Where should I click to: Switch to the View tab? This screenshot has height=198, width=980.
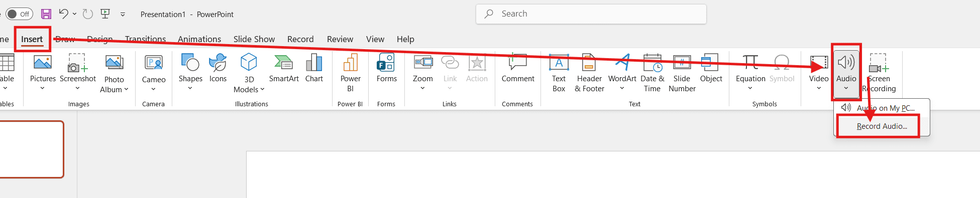(375, 39)
